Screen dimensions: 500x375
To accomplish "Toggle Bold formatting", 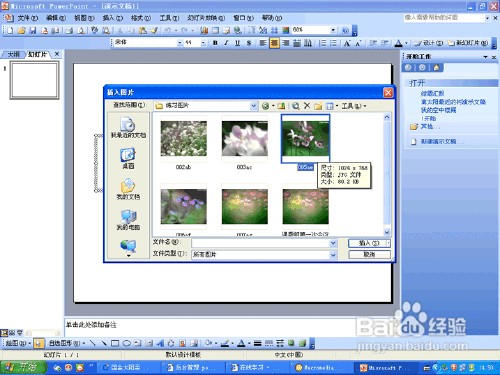I will [x=215, y=43].
